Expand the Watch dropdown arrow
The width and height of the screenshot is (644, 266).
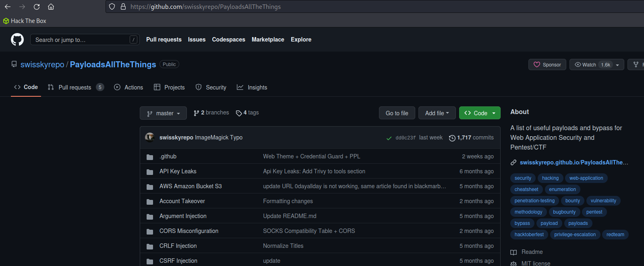(x=618, y=65)
